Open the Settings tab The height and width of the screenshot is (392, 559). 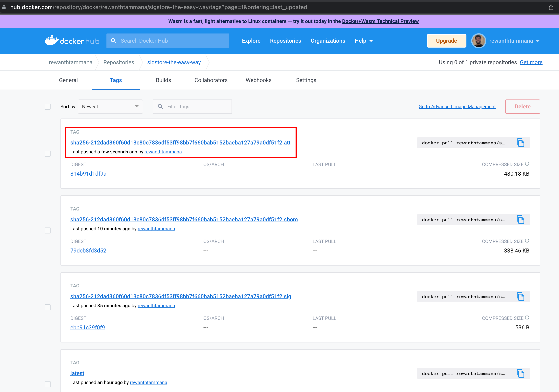coord(306,80)
